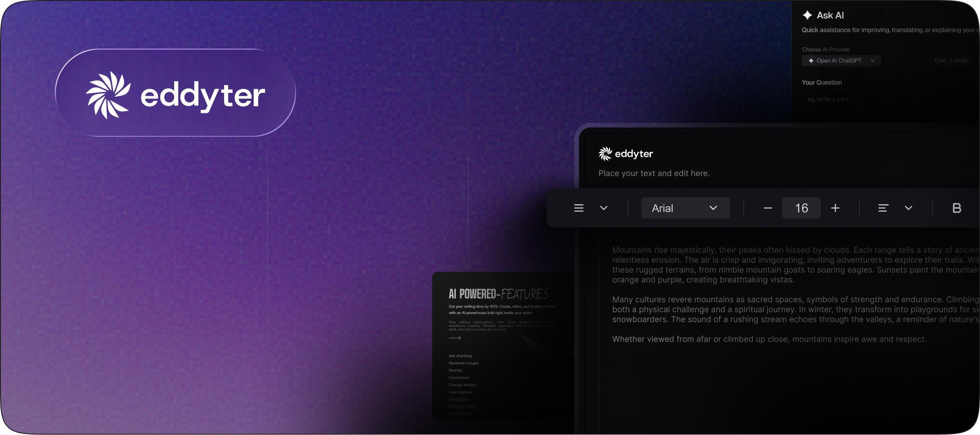Screen dimensions: 980x435
Task: Click the plus icon to increase font size
Action: click(x=836, y=208)
